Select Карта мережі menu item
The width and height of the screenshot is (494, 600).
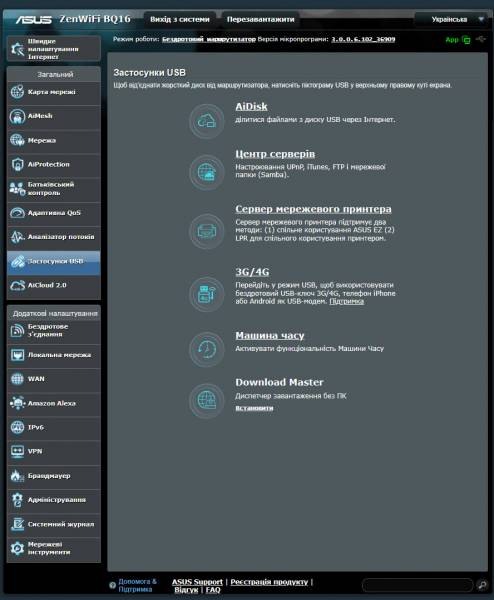tap(54, 92)
